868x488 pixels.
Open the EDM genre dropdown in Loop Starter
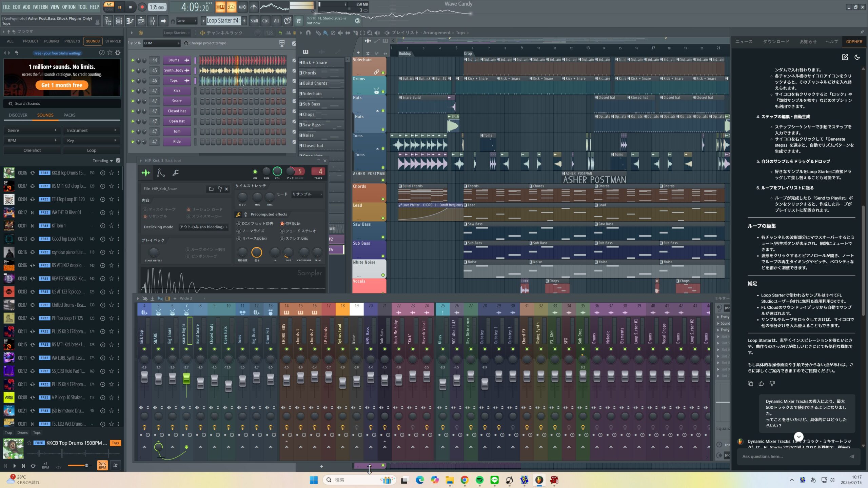[162, 43]
